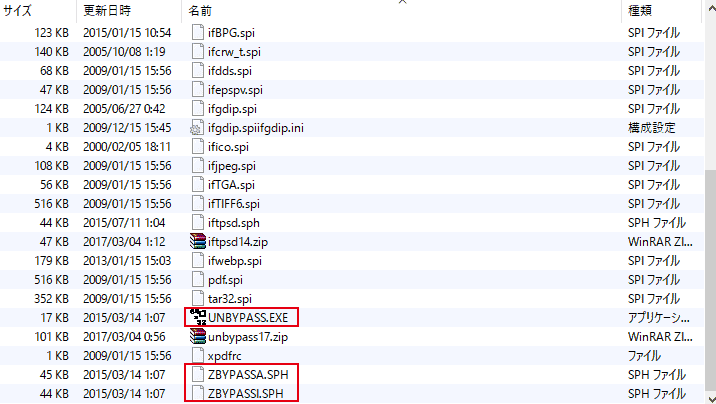This screenshot has width=716, height=404.
Task: Click the UNBYPASS.EXE application icon
Action: click(x=198, y=317)
